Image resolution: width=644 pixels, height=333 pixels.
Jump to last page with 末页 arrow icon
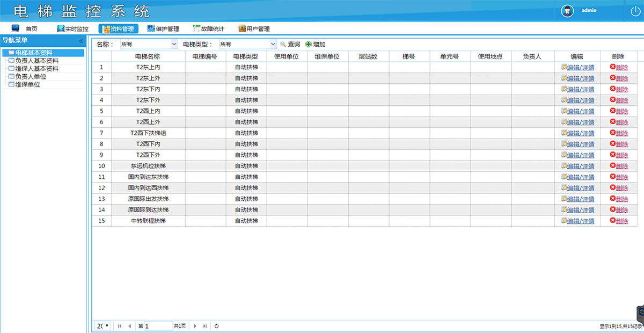click(x=204, y=325)
